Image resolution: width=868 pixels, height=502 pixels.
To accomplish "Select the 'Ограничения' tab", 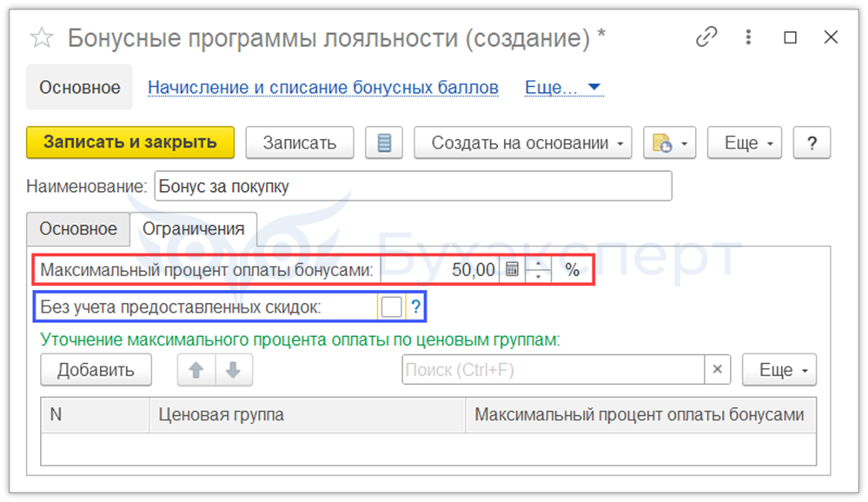I will [x=193, y=229].
